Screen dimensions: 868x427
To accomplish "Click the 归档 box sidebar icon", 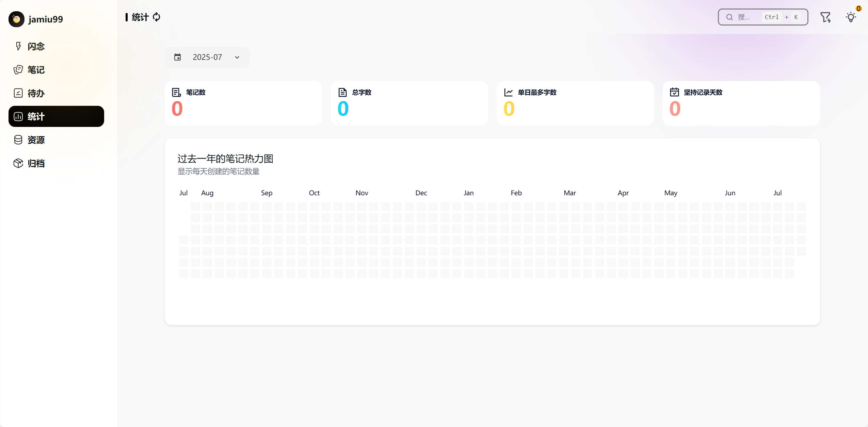I will click(18, 163).
